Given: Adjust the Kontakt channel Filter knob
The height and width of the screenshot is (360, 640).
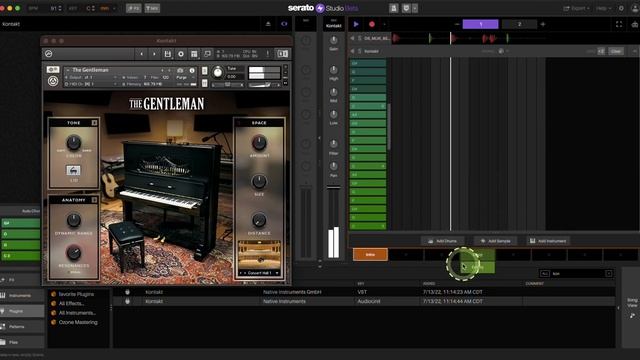Looking at the screenshot, I should coord(333,144).
